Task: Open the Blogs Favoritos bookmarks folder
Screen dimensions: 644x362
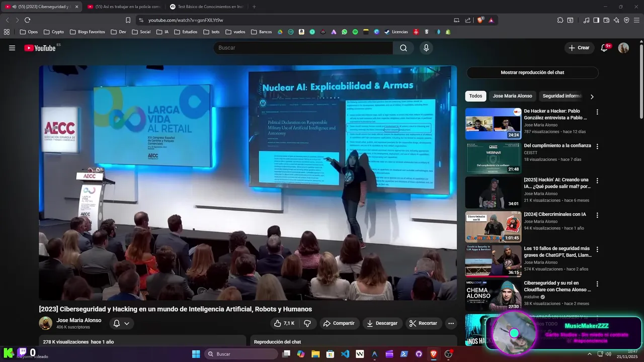Action: tap(87, 32)
